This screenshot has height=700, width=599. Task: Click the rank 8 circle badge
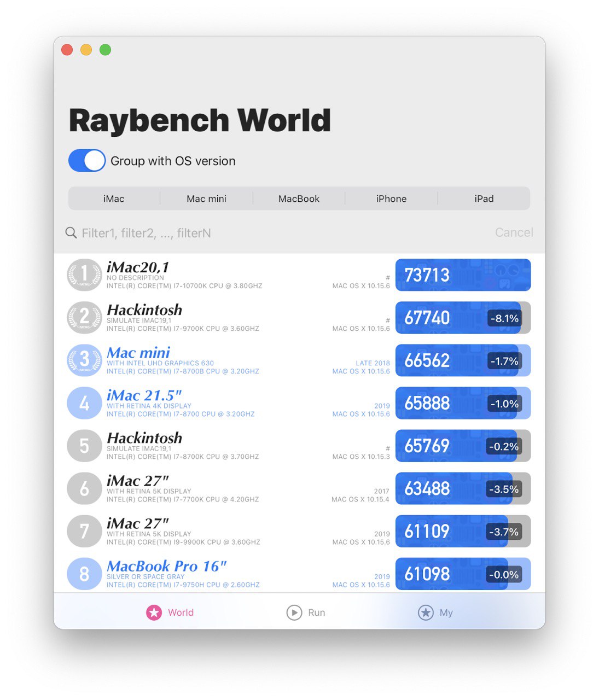click(x=84, y=574)
